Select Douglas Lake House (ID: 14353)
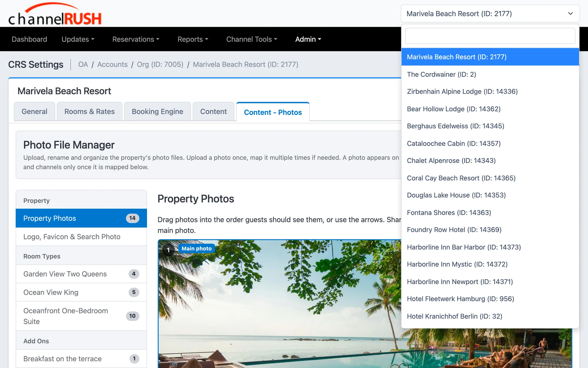The width and height of the screenshot is (588, 368). pyautogui.click(x=490, y=195)
